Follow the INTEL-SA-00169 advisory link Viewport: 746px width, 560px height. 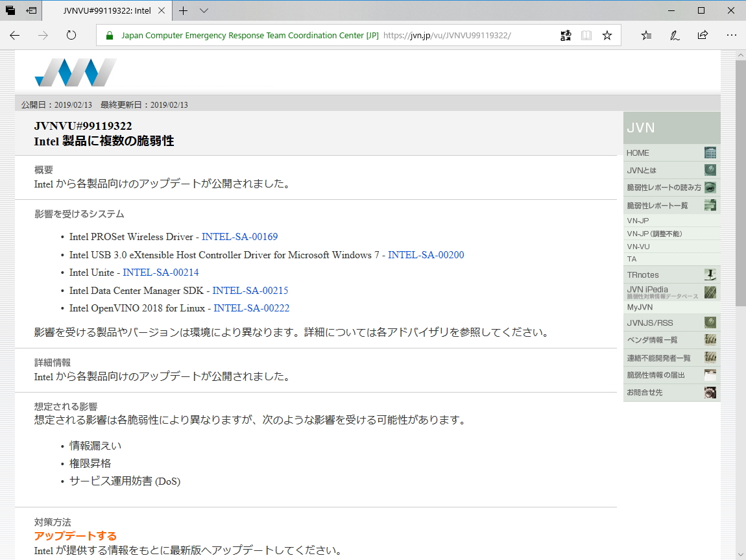pyautogui.click(x=240, y=236)
